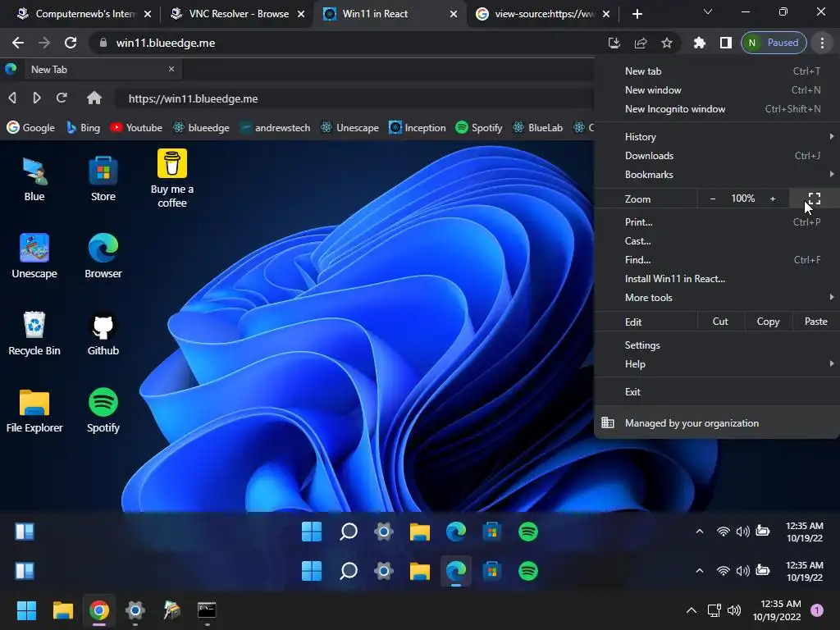Screen dimensions: 840x630
Task: Click the Cut button in Edit row
Action: [x=720, y=322]
